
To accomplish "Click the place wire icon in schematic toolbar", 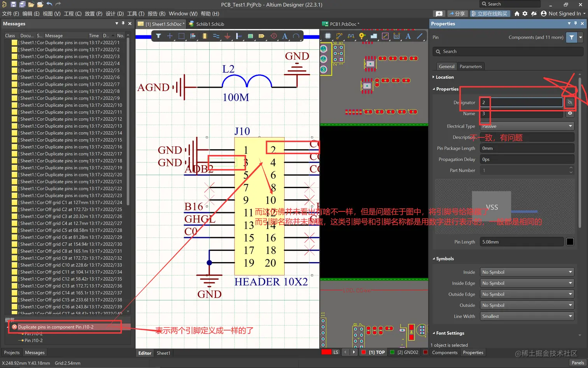I will (x=216, y=36).
